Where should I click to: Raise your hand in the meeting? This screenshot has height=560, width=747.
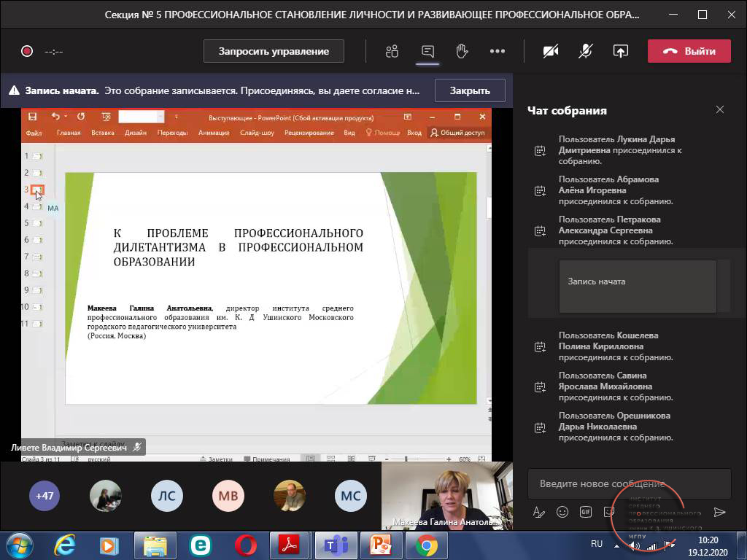pos(462,51)
